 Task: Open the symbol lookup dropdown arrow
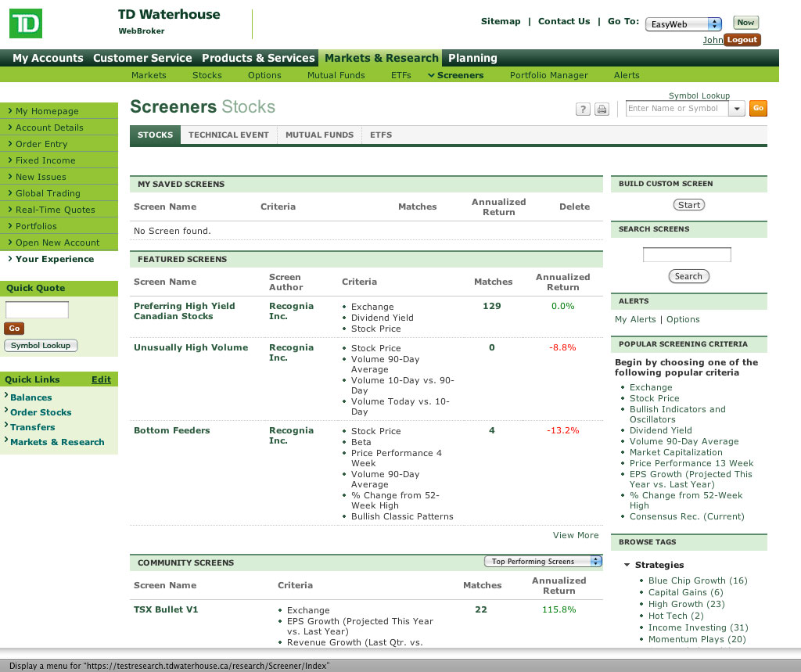click(737, 108)
